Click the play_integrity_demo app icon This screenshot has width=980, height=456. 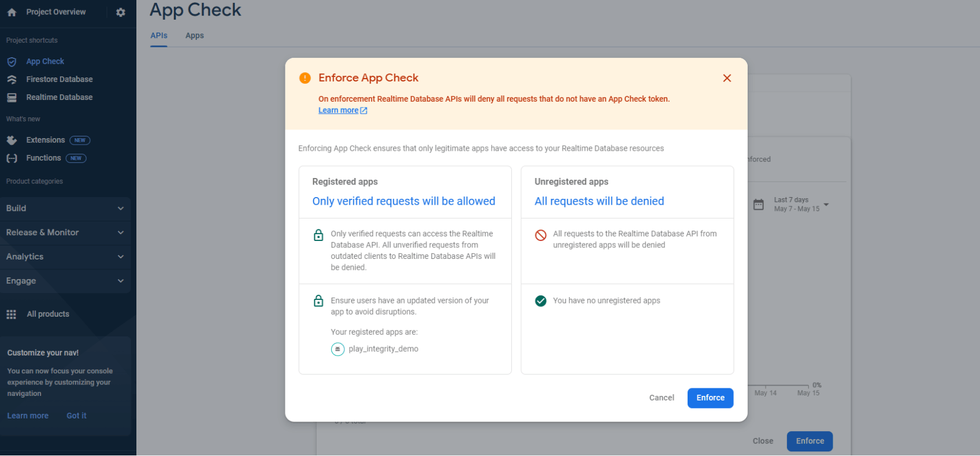[338, 349]
